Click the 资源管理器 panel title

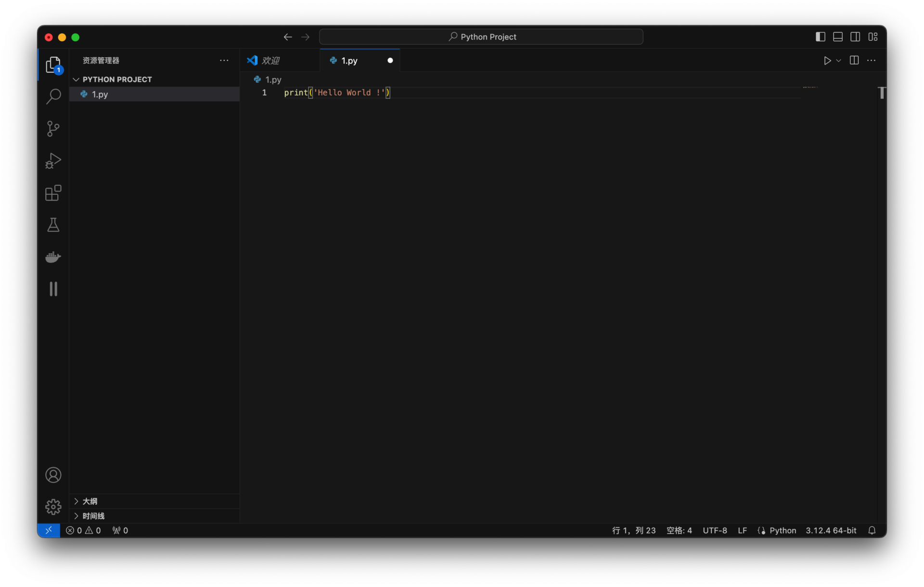pyautogui.click(x=101, y=61)
